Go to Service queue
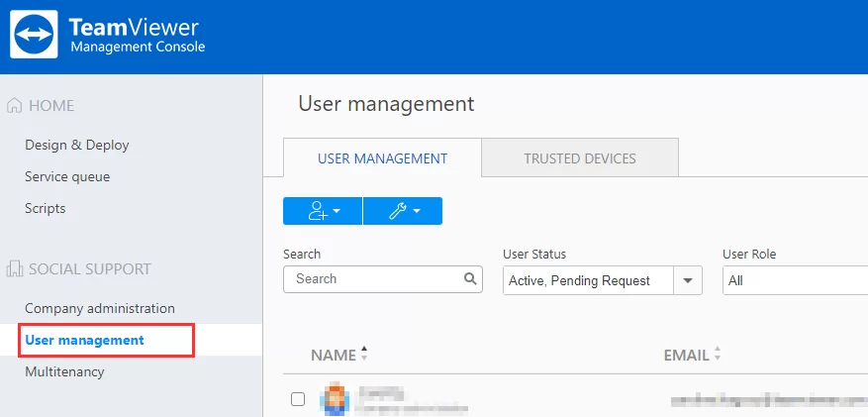The width and height of the screenshot is (868, 417). coord(67,176)
